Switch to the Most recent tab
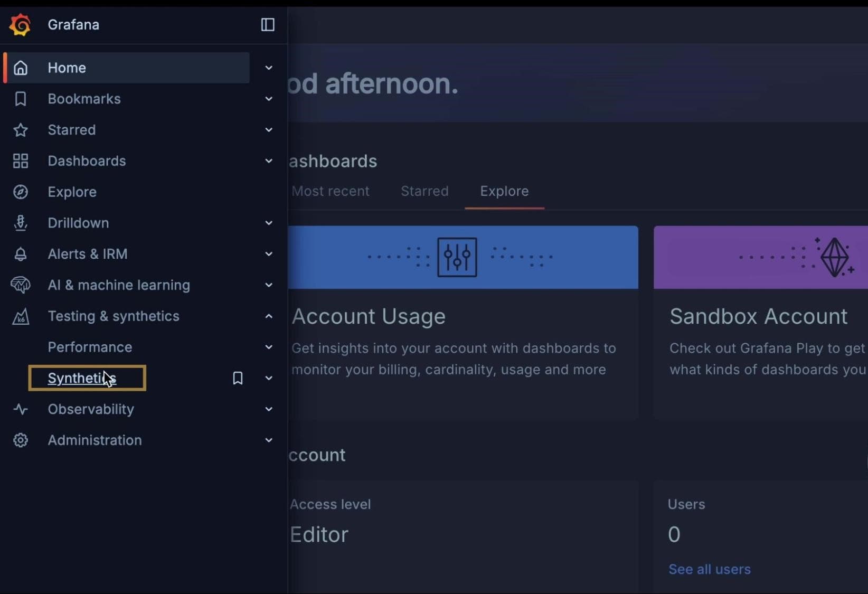Viewport: 868px width, 594px height. 331,191
